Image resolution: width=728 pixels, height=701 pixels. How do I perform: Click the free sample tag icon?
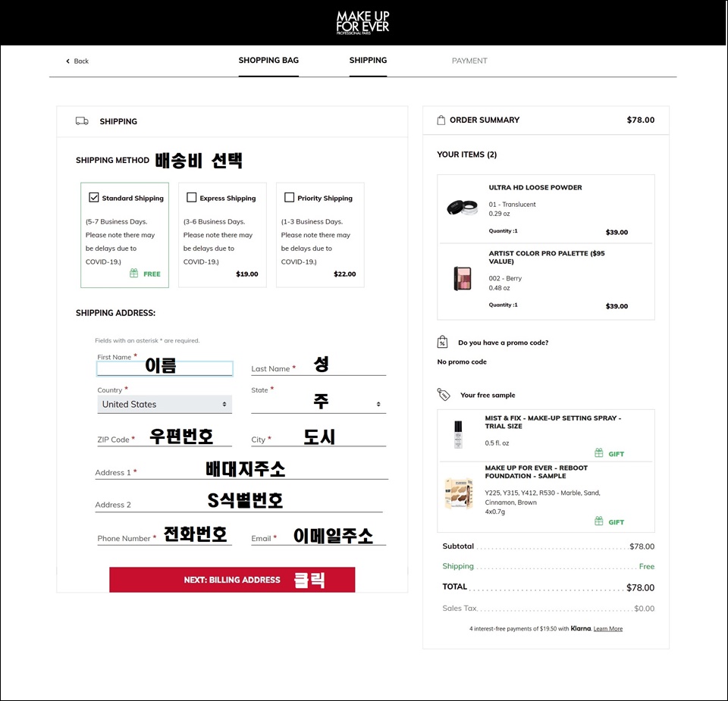click(x=444, y=394)
